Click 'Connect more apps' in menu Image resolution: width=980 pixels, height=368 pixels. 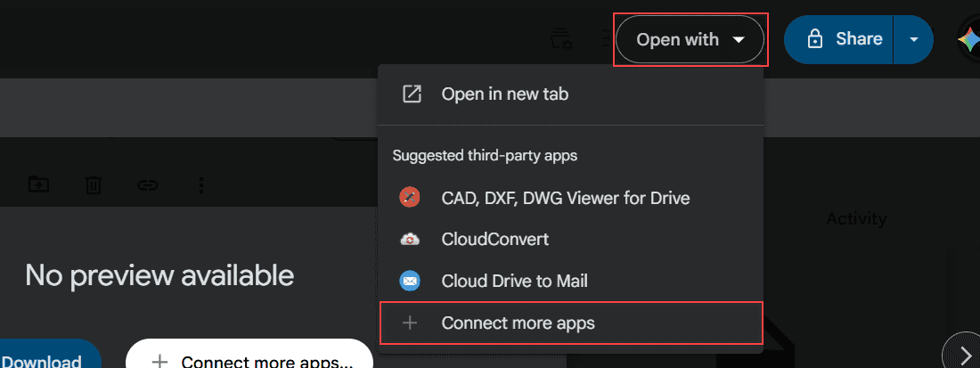[x=570, y=323]
